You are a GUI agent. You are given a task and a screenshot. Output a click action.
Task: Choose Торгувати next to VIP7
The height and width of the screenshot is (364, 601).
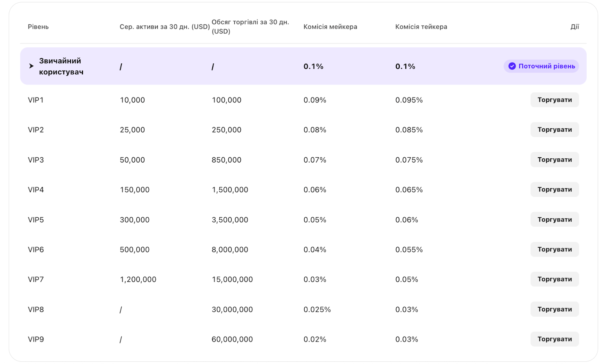[554, 279]
